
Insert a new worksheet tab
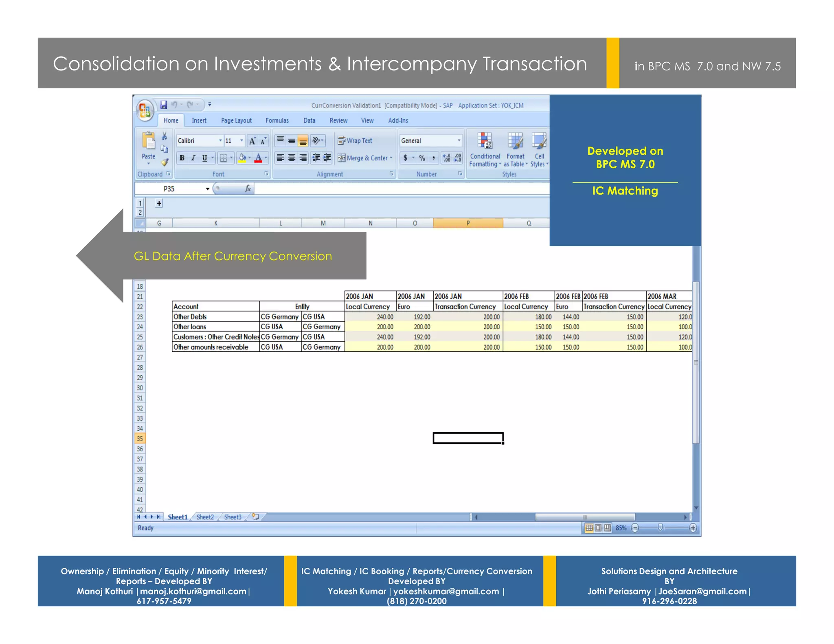click(x=255, y=517)
